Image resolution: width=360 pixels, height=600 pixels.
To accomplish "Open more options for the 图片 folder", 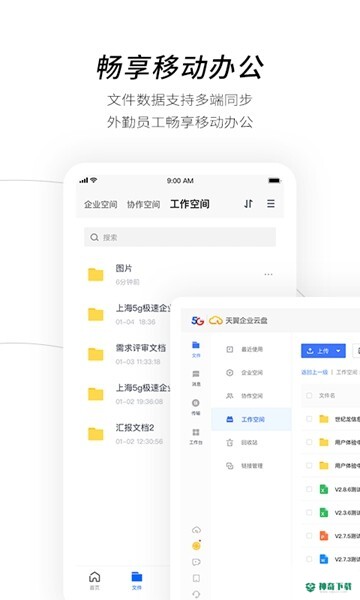I will 269,274.
